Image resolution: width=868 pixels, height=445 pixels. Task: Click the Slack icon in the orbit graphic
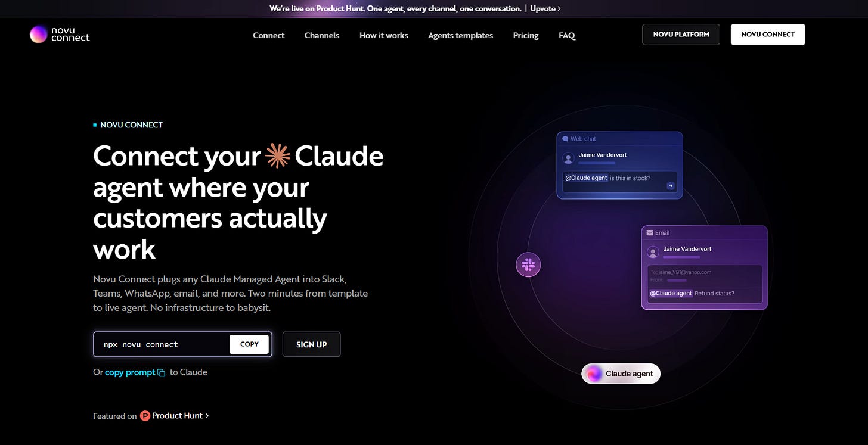click(528, 264)
